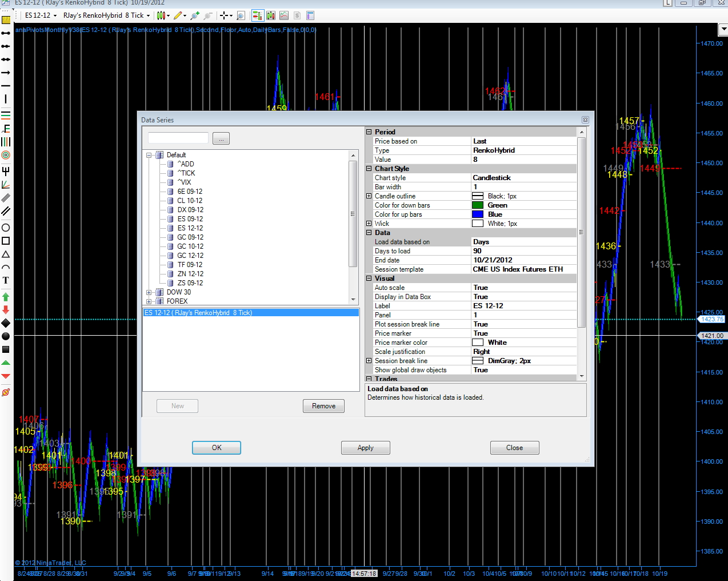Click the Days to load value 90
The width and height of the screenshot is (728, 581).
click(524, 251)
